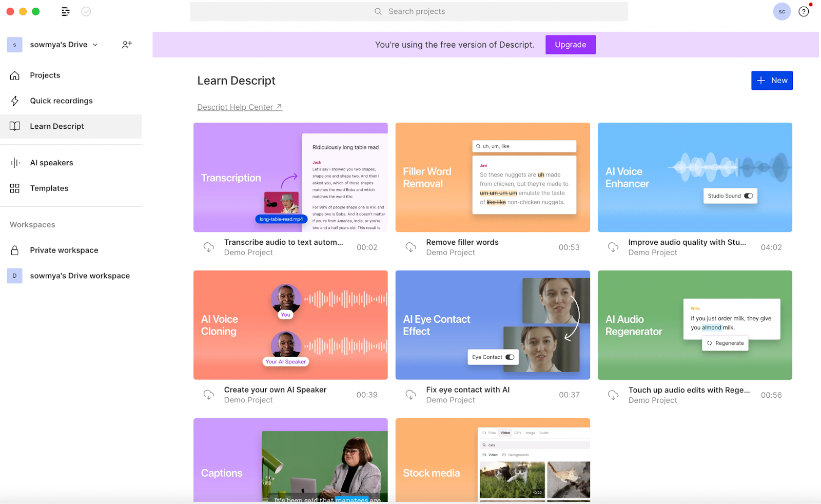Image resolution: width=821 pixels, height=504 pixels.
Task: Click the long-table-read.mp4 label in thumbnail
Action: click(x=281, y=219)
